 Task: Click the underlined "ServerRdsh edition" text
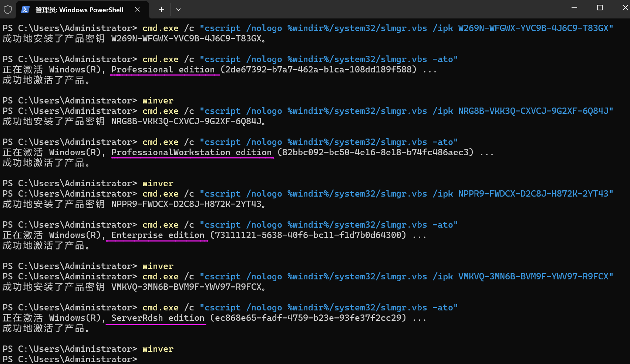coord(158,318)
